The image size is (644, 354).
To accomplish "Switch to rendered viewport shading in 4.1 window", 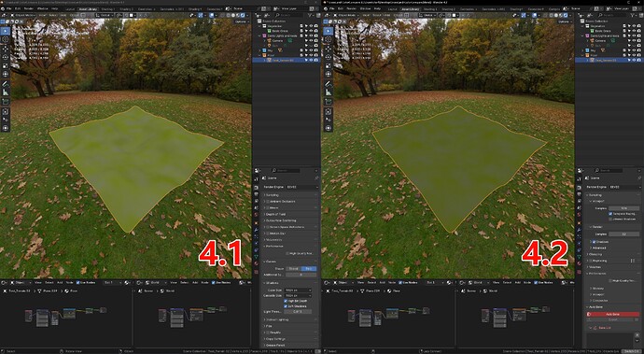I will tap(243, 15).
